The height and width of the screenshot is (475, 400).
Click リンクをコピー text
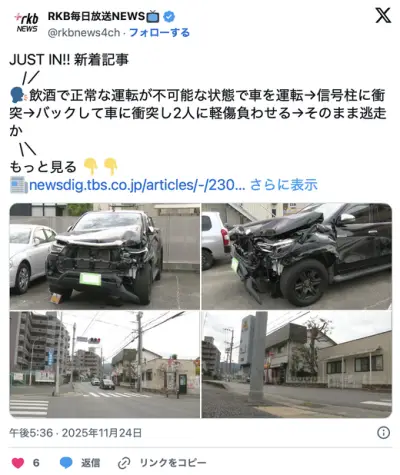173,463
